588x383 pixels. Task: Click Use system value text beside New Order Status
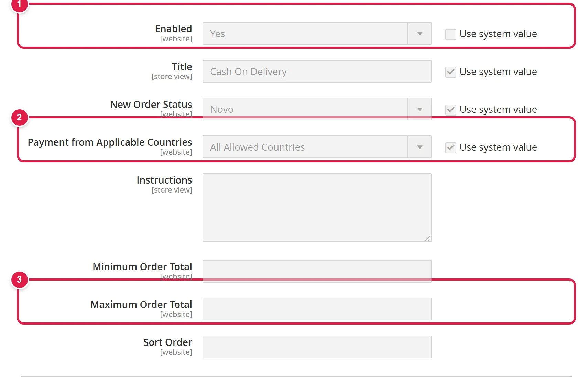pyautogui.click(x=498, y=110)
